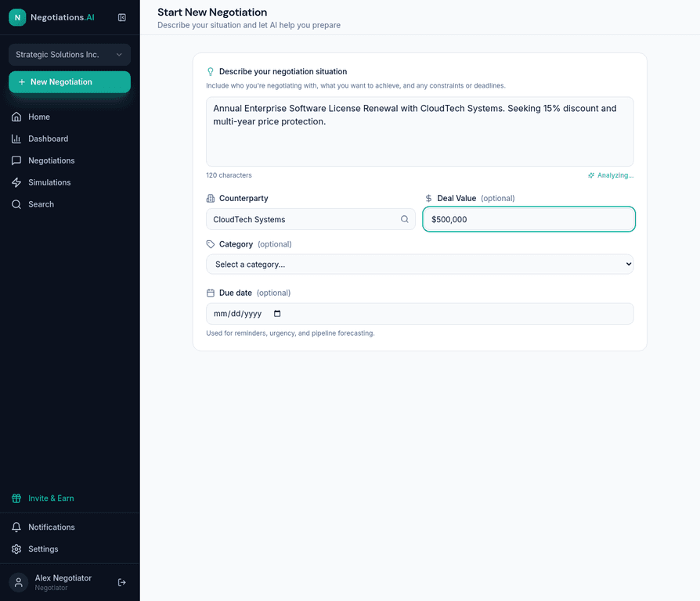This screenshot has width=700, height=601.
Task: Click the gift icon next to Invite & Earn
Action: pyautogui.click(x=17, y=498)
